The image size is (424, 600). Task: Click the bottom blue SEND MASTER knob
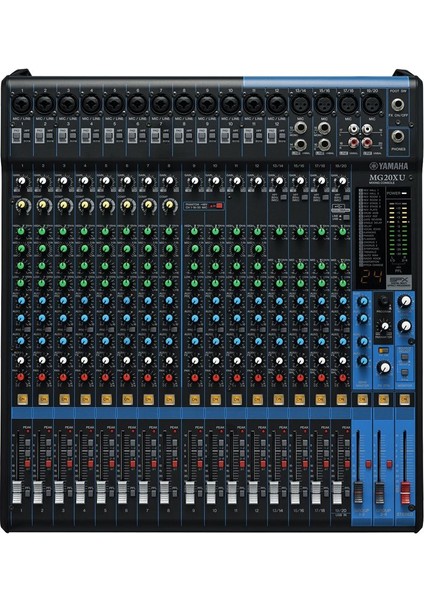(363, 360)
